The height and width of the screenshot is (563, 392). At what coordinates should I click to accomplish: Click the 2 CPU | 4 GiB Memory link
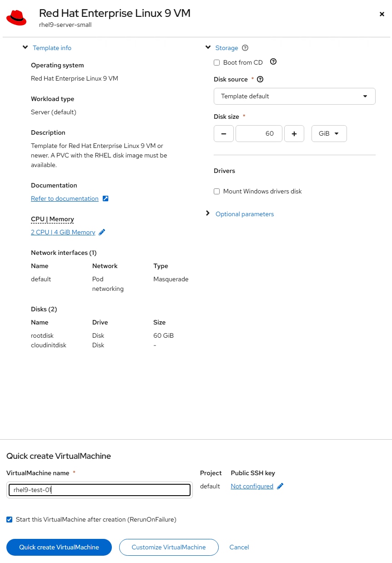coord(63,232)
